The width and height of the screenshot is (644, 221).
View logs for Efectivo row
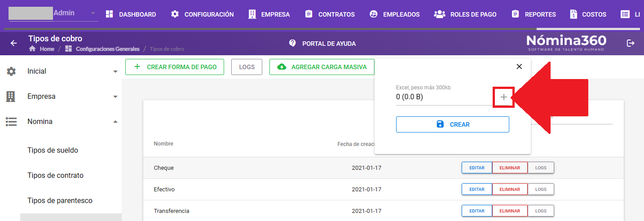click(541, 189)
